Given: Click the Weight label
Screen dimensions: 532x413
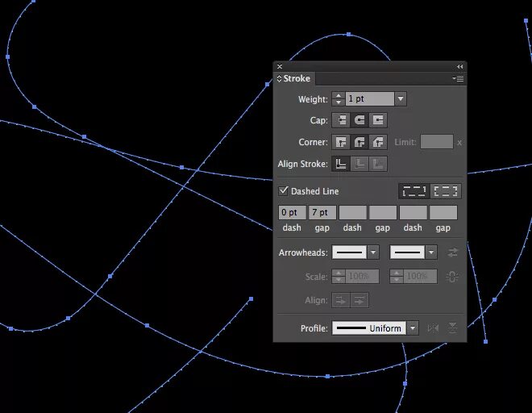Looking at the screenshot, I should point(313,99).
